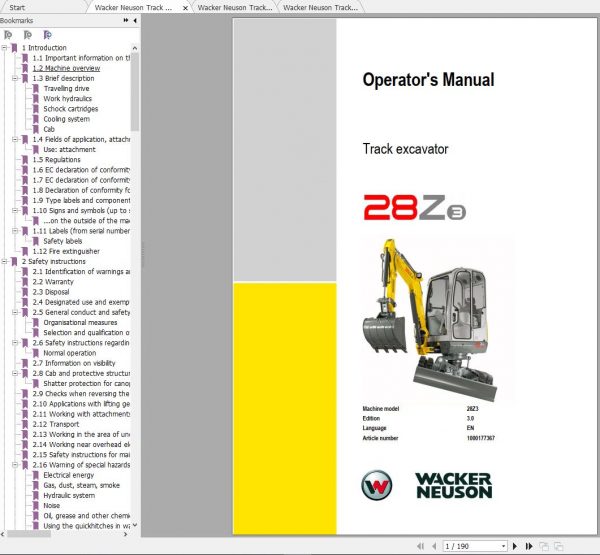Click the bookmarks vertical scrollbar thumb
The width and height of the screenshot is (600, 555).
click(x=135, y=91)
